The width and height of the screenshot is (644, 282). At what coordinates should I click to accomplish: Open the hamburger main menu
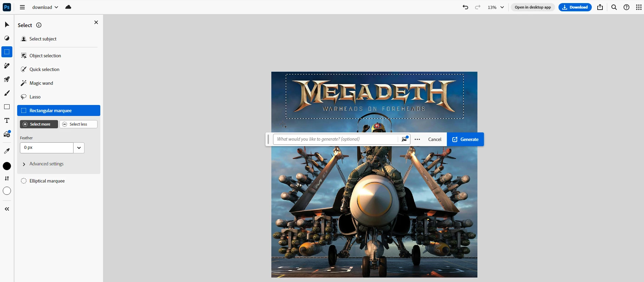[x=22, y=7]
